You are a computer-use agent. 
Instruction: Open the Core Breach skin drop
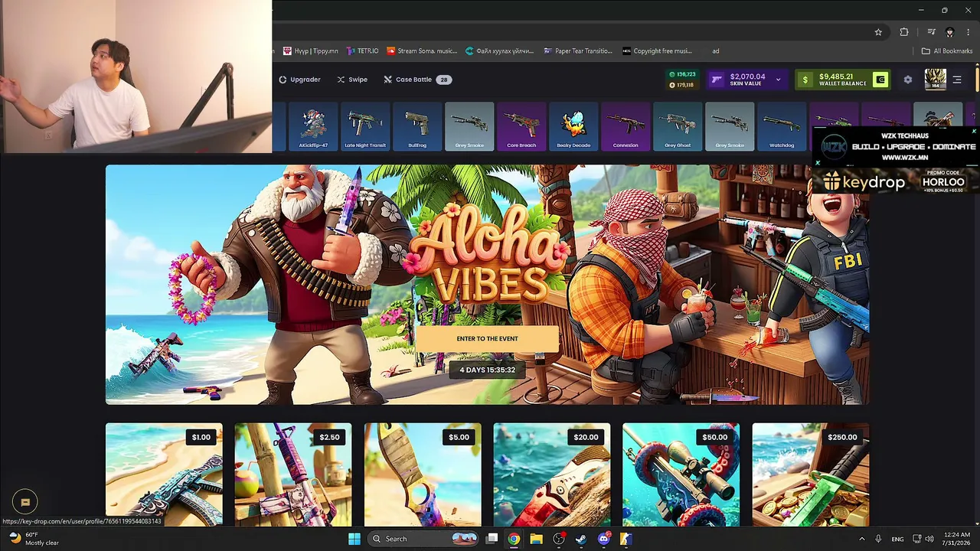tap(521, 126)
